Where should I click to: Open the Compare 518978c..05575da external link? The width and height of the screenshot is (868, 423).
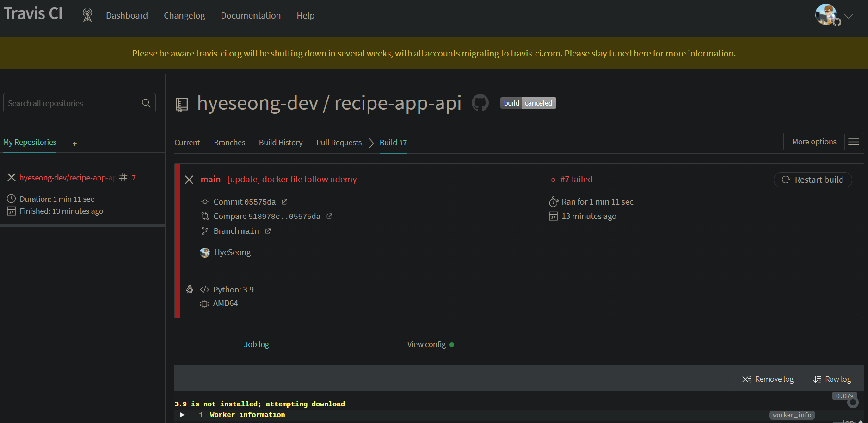(329, 216)
